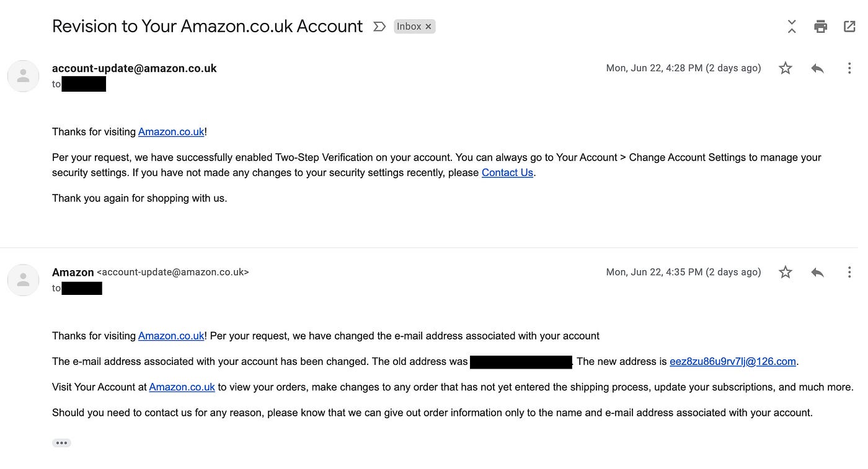Open Amazon.co.uk link in first email
This screenshot has width=868, height=469.
pos(171,132)
